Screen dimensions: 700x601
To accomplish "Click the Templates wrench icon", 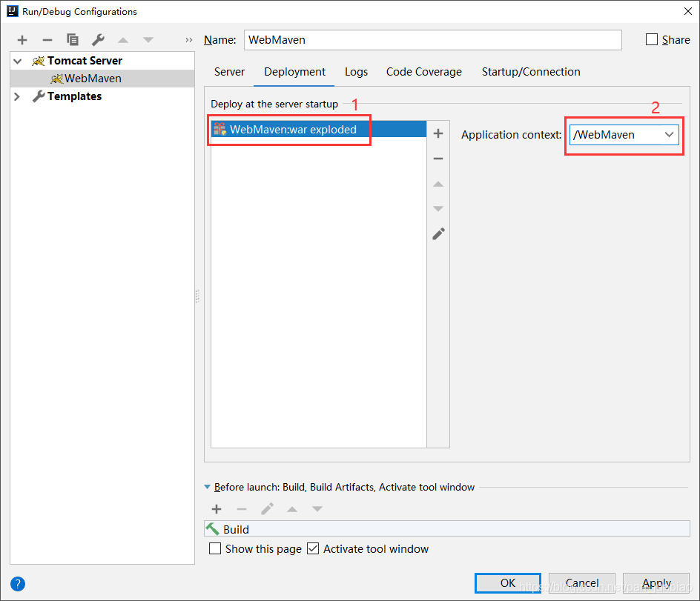I will pos(39,96).
